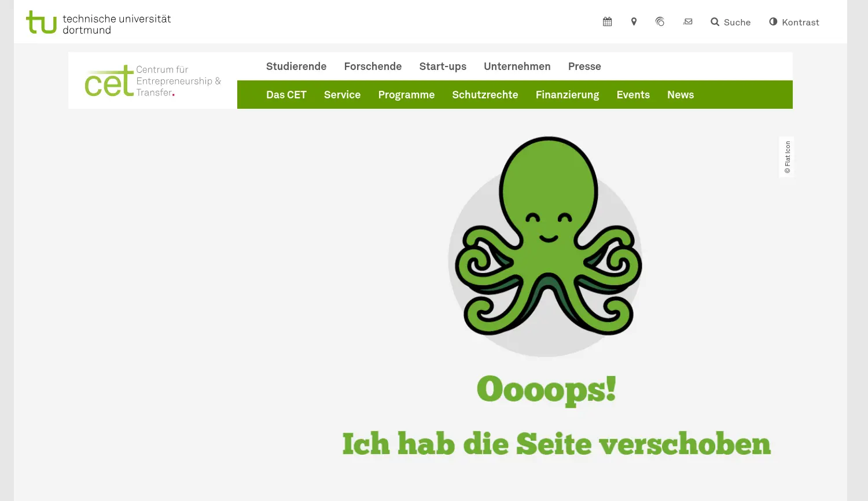Click the WLAN spiral icon in the header
The height and width of the screenshot is (501, 868).
coord(660,21)
